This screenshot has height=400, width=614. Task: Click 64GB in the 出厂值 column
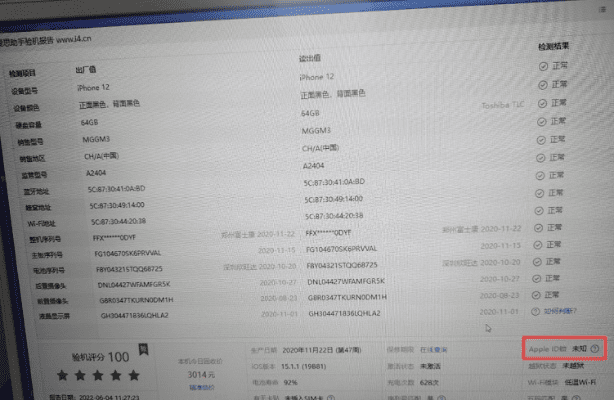[89, 123]
